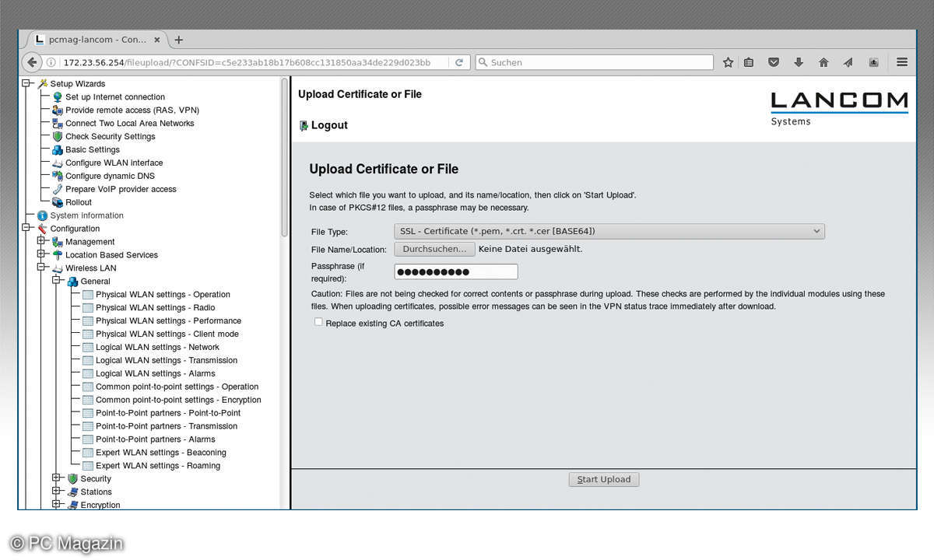
Task: Select the pcmag-lancom browser tab
Action: (97, 40)
